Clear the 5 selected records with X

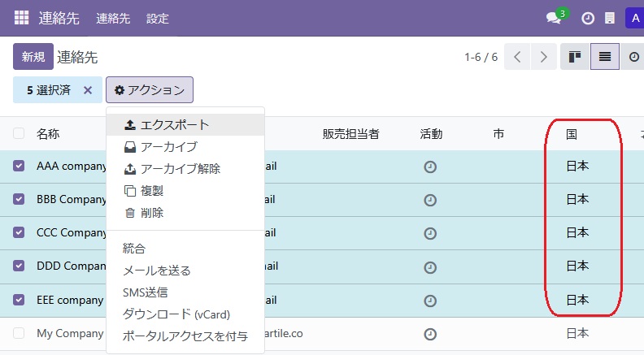point(88,90)
